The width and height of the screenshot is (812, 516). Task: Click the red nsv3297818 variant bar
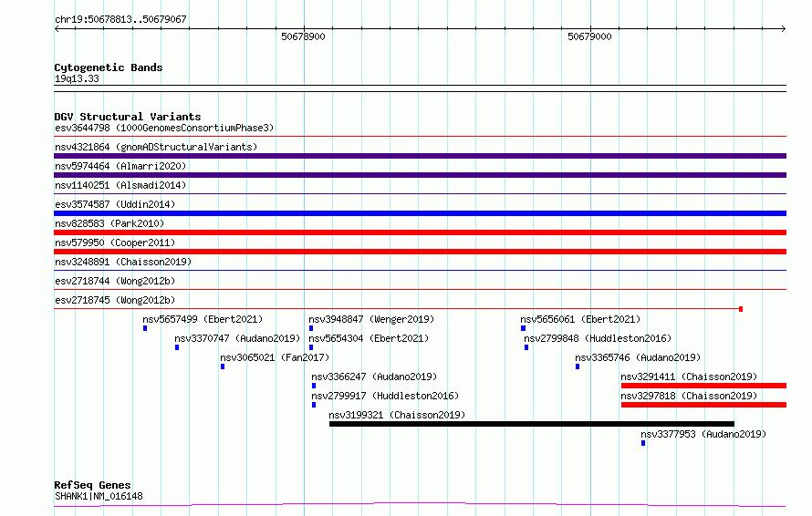pos(703,405)
